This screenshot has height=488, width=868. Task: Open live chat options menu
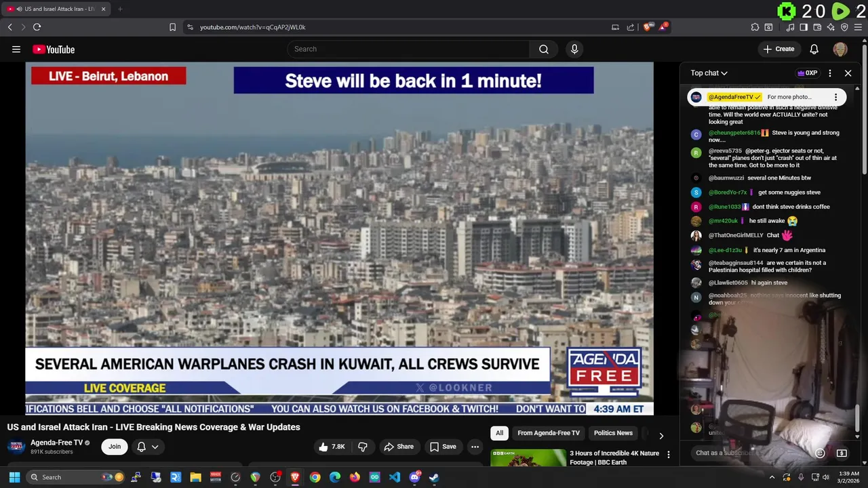click(830, 73)
